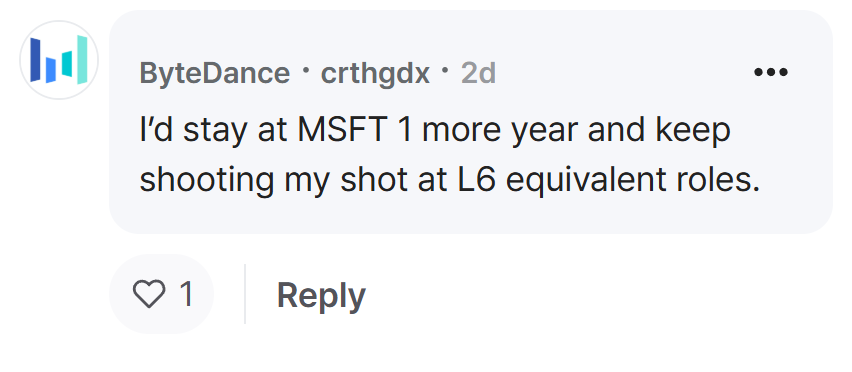
Task: Reply to crthgdx's comment
Action: coord(321,296)
